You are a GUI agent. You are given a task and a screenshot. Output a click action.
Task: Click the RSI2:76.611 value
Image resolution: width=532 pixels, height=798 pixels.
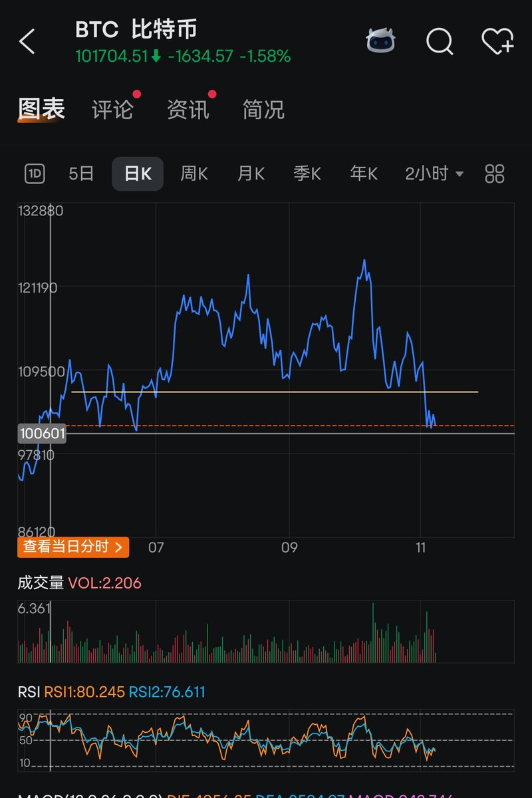pos(167,692)
